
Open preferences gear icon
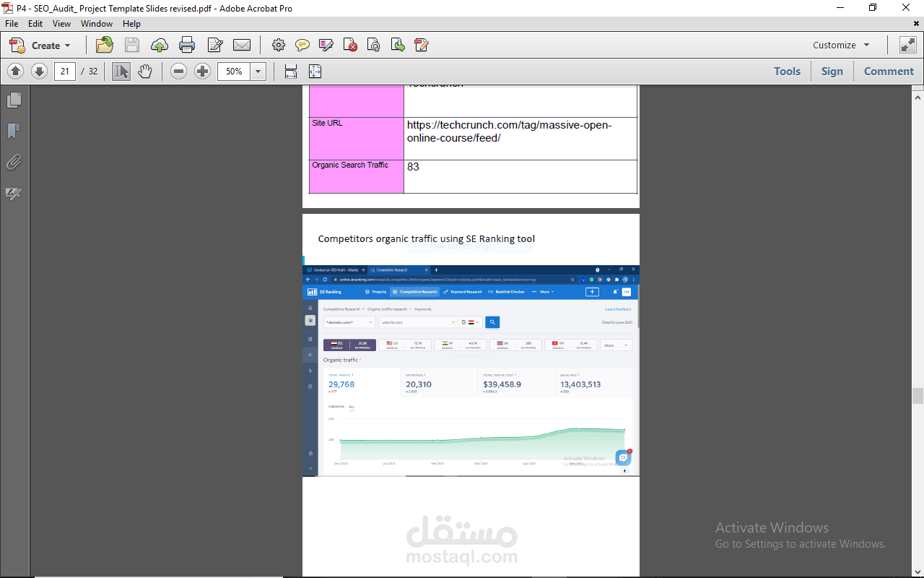278,46
